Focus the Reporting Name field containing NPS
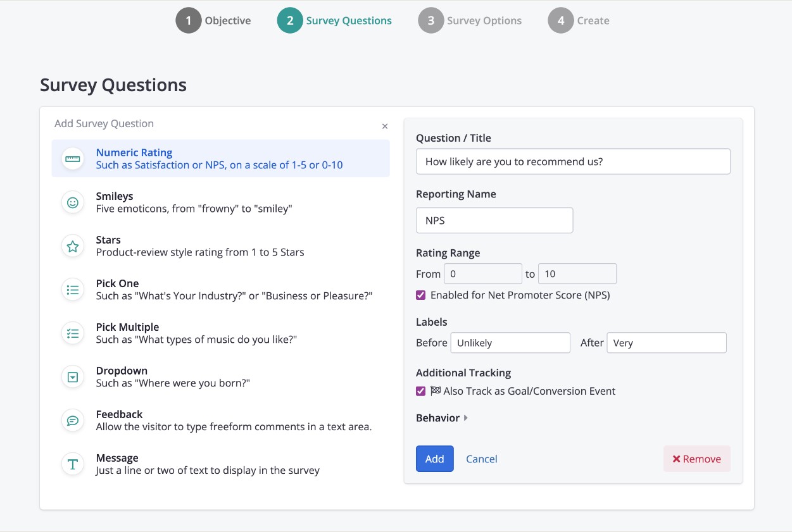This screenshot has width=792, height=532. point(494,220)
